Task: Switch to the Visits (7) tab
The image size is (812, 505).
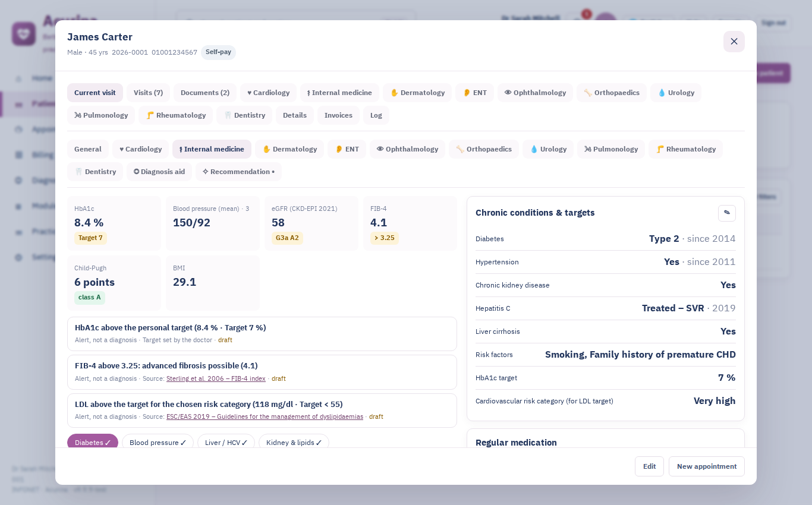Action: point(148,93)
